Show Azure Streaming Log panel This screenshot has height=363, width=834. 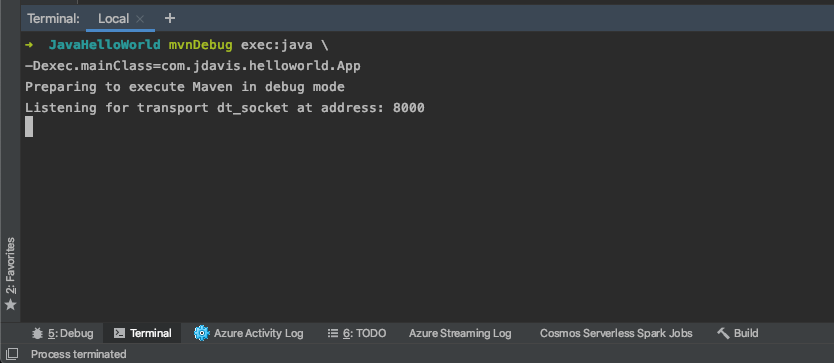(460, 333)
